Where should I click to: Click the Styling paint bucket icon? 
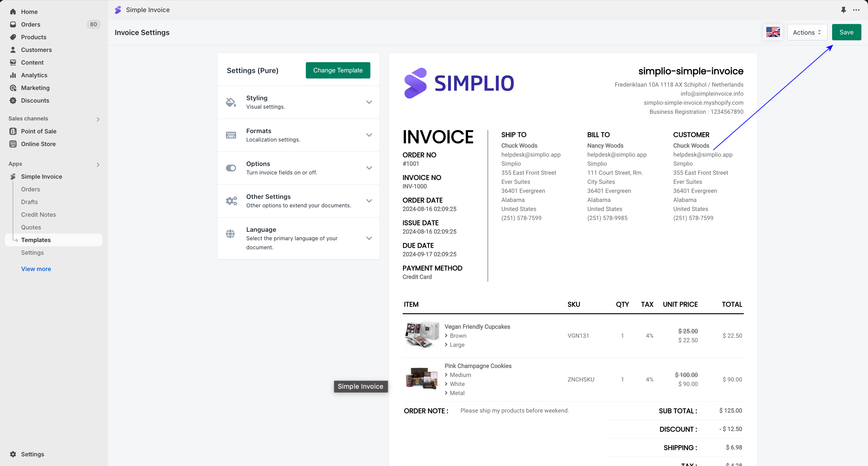tap(231, 102)
